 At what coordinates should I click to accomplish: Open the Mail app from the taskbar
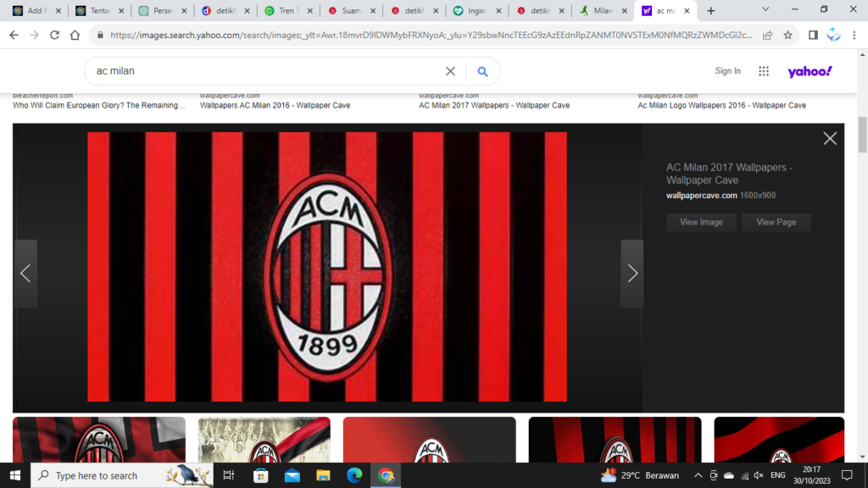[x=292, y=475]
